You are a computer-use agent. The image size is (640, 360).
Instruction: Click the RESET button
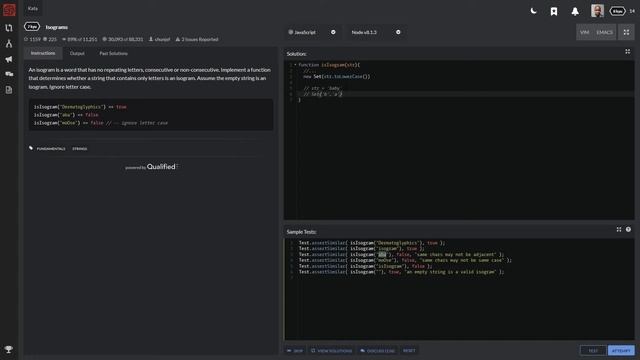coord(409,351)
